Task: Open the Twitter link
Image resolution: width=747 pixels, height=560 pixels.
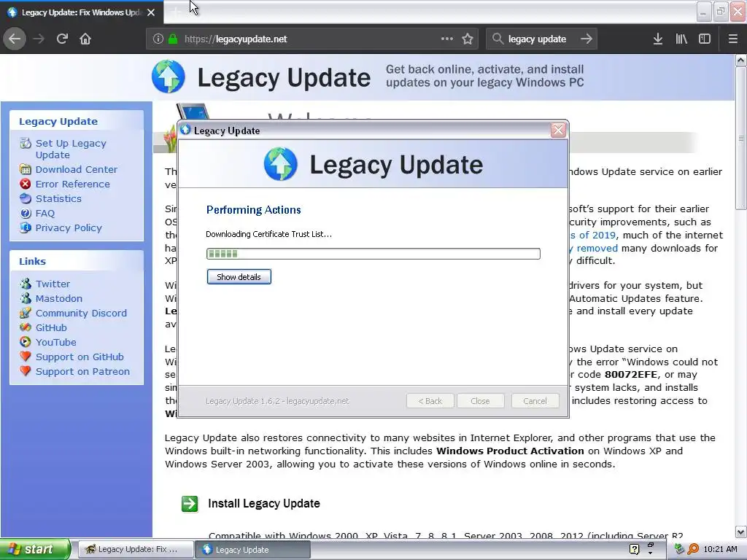Action: click(x=53, y=284)
